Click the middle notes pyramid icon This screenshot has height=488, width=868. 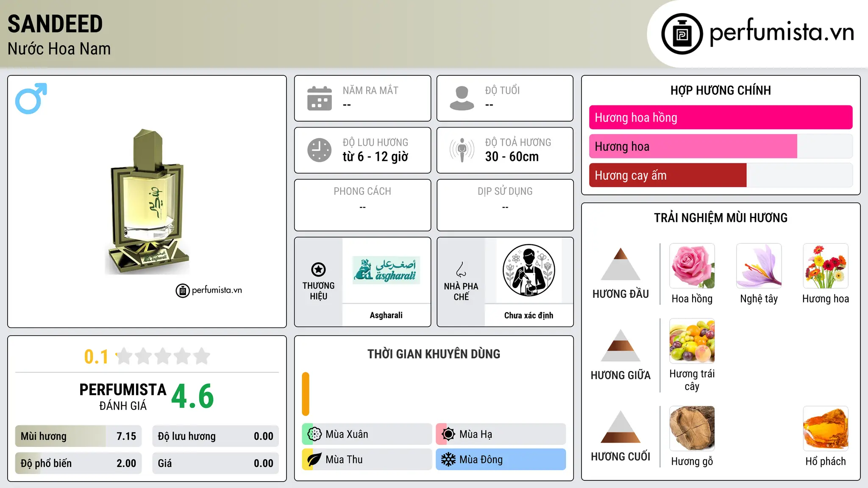(620, 345)
